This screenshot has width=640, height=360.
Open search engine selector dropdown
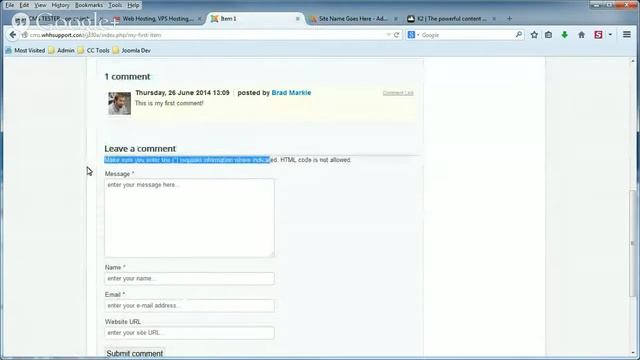tap(418, 35)
